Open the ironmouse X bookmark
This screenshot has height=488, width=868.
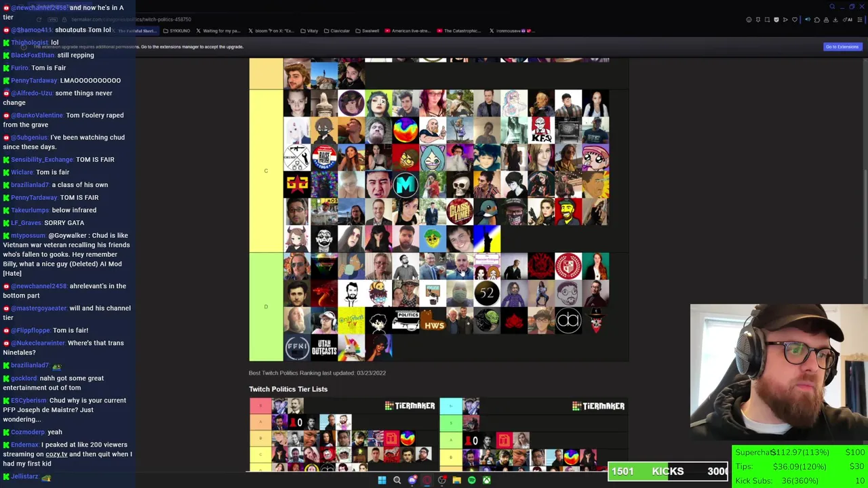click(512, 30)
